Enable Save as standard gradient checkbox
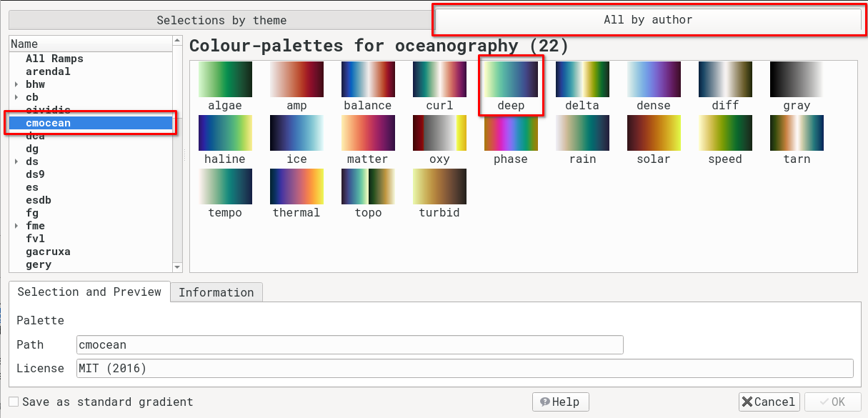 [x=14, y=402]
